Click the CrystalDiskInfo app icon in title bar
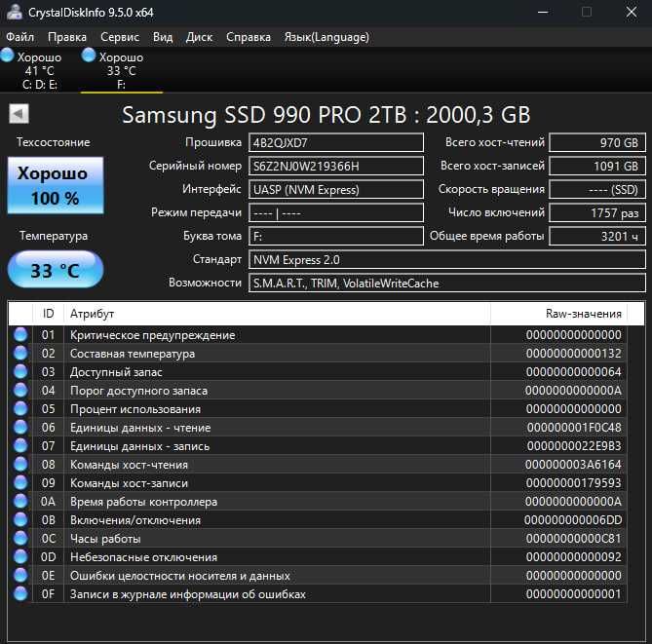 coord(14,12)
